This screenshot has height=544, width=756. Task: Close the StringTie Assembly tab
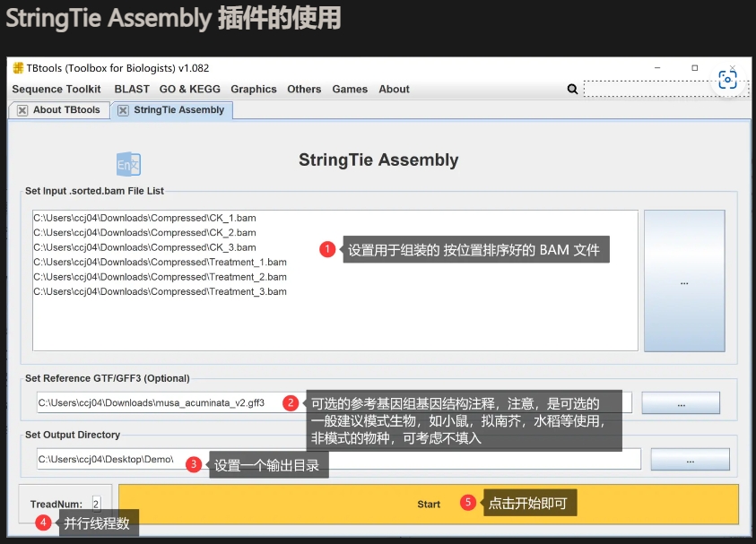[122, 109]
